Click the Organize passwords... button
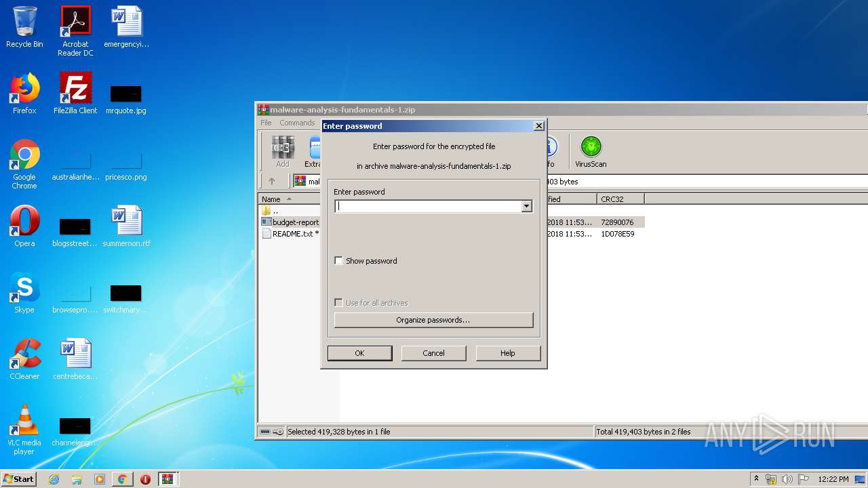This screenshot has width=868, height=488. tap(434, 320)
